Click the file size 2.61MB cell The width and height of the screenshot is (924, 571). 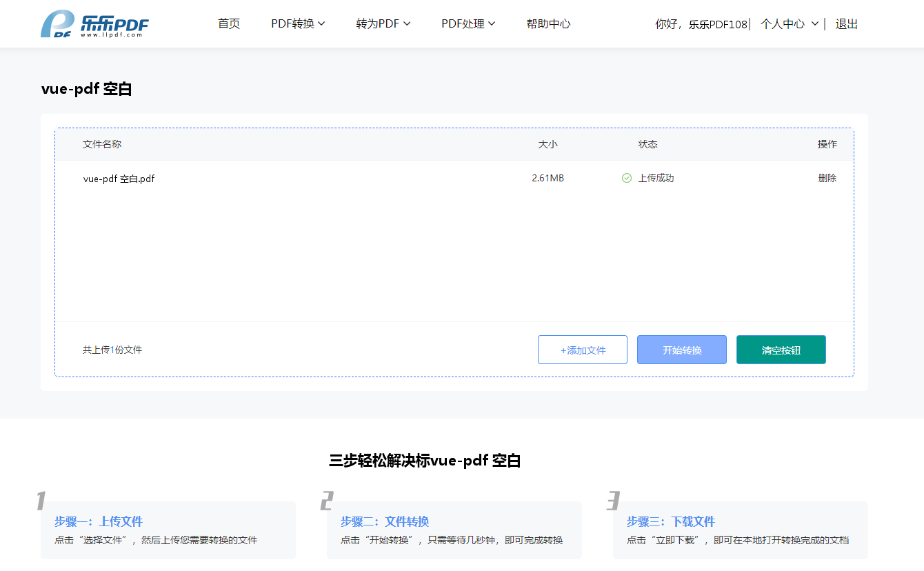(548, 178)
